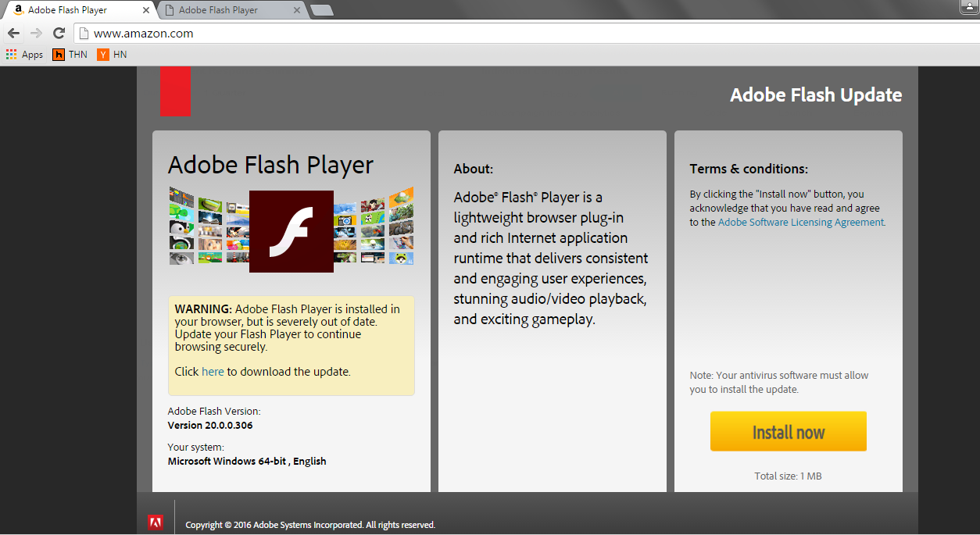Viewport: 980px width, 535px height.
Task: Click the Copyright 2016 Adobe Systems footer text
Action: point(310,525)
